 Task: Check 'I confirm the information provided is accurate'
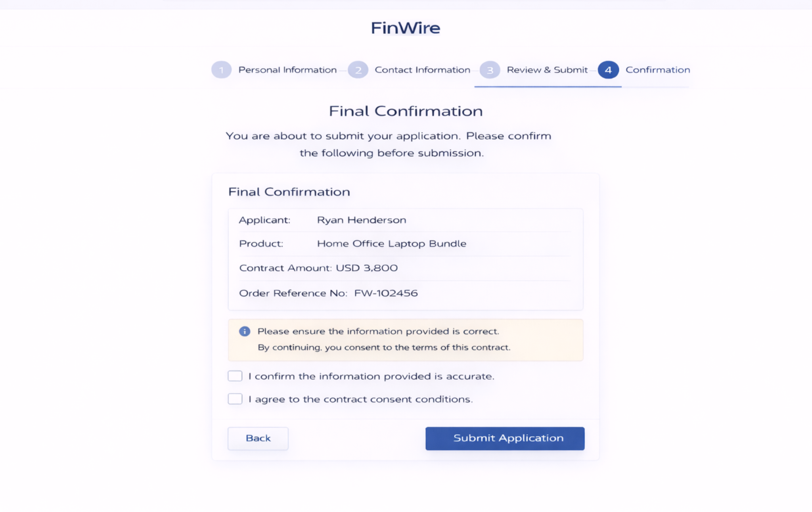[x=235, y=376]
